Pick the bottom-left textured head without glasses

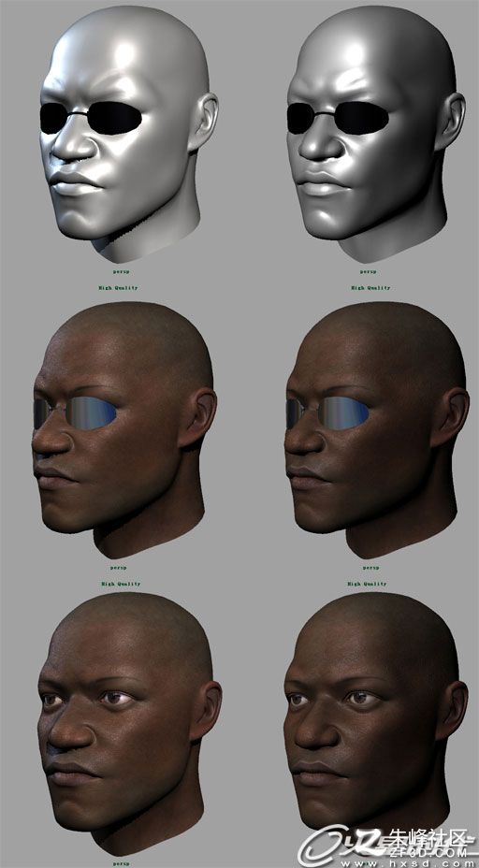point(130,724)
